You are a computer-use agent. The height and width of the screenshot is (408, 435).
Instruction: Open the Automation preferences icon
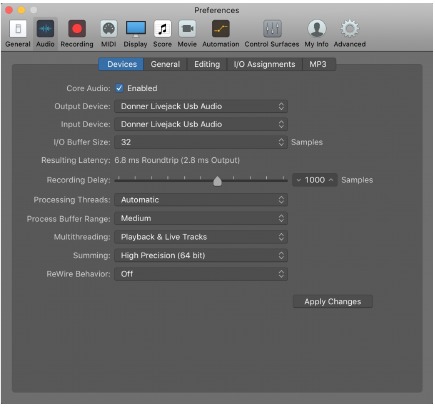221,29
